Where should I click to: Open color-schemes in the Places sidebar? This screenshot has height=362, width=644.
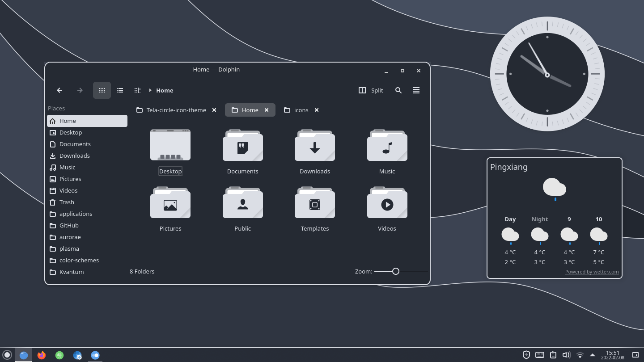87,260
